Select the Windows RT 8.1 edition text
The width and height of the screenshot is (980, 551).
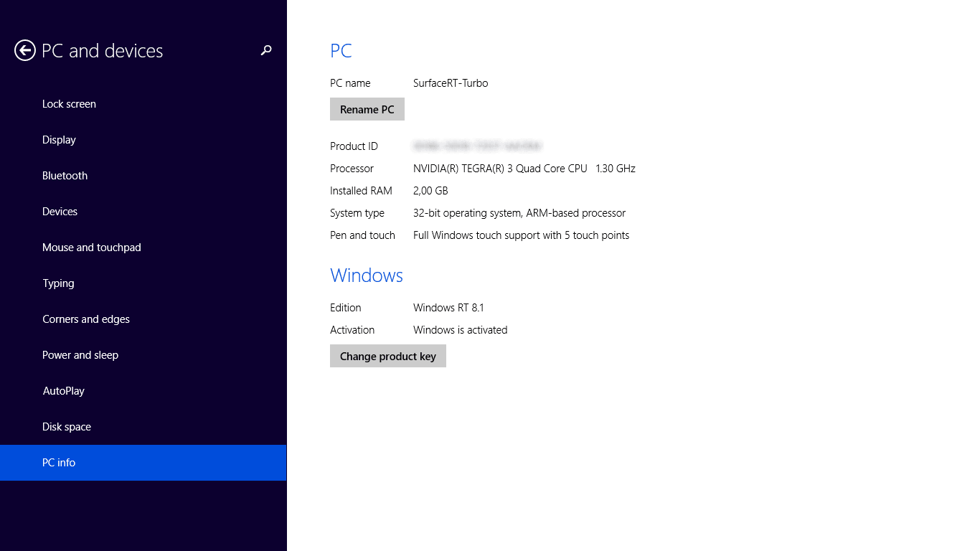click(448, 307)
